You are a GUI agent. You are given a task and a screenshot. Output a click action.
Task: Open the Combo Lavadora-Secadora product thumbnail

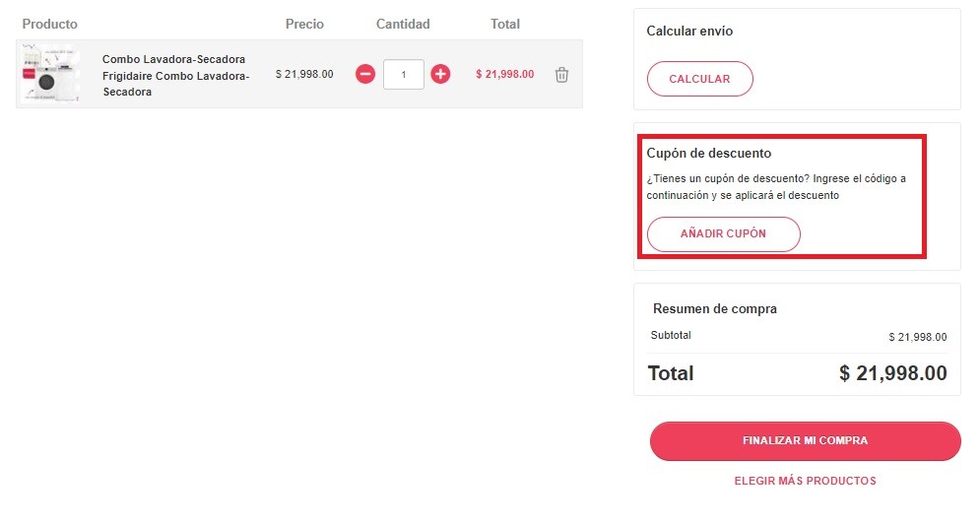(50, 74)
